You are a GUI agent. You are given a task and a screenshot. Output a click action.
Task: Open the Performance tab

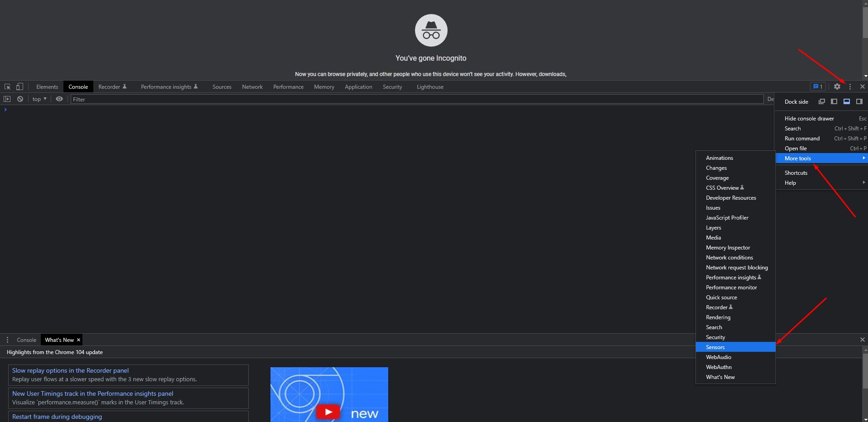[288, 86]
